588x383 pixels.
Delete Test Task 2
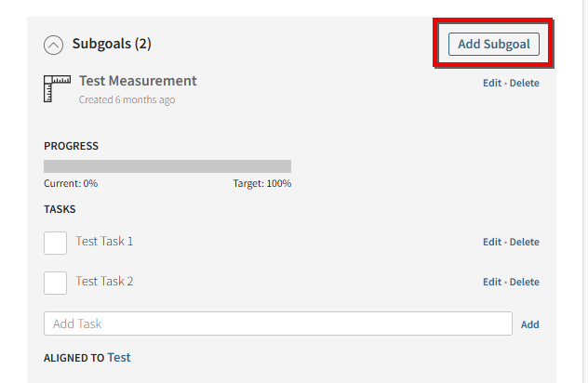[x=524, y=282]
